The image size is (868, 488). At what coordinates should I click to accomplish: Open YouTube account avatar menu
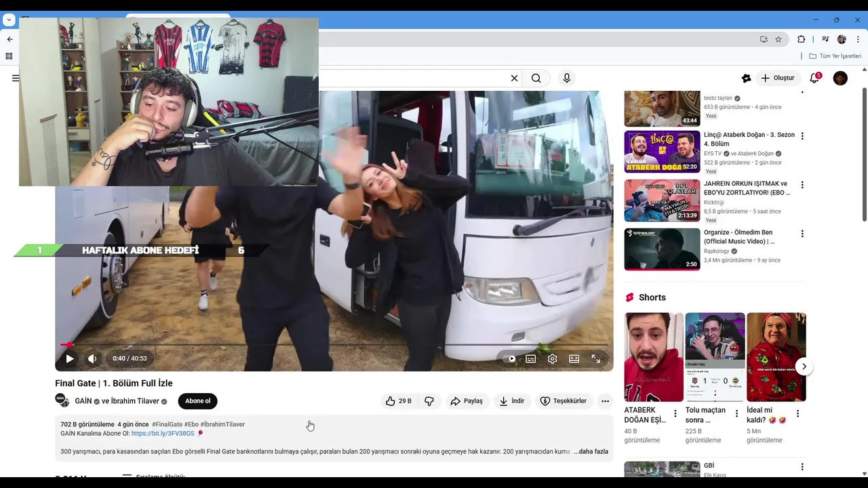click(840, 78)
